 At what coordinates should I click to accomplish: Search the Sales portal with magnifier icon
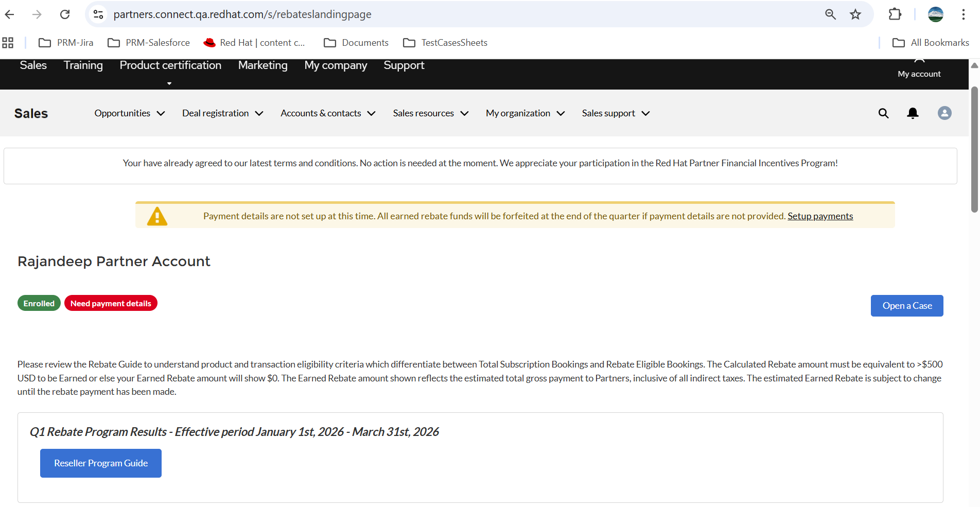[x=883, y=113]
